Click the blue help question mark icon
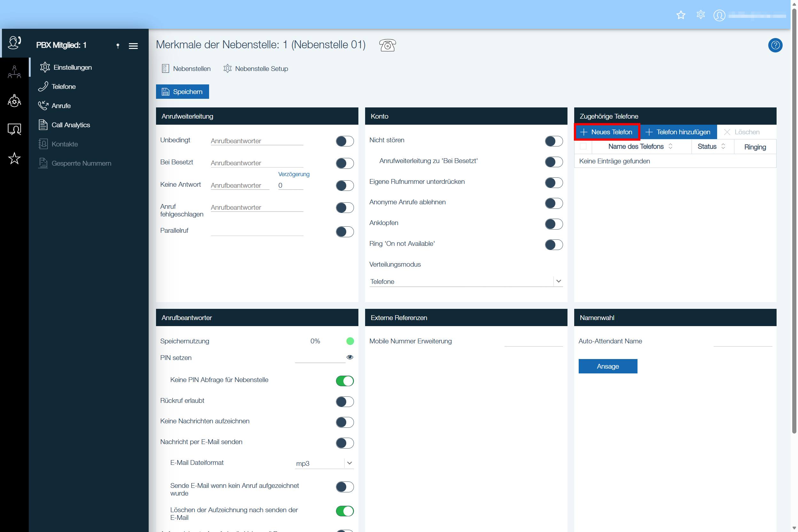 pos(775,45)
